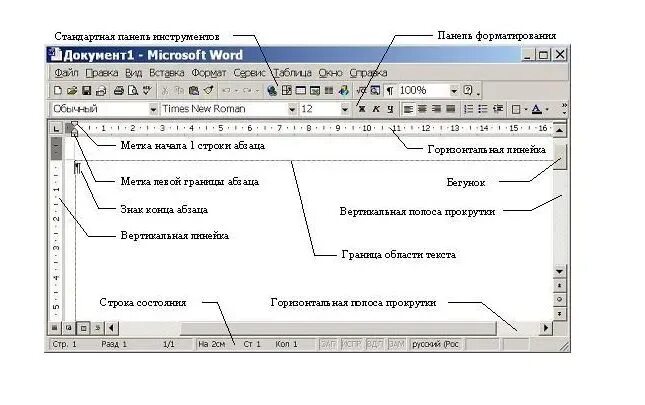Click the Copy icon

pyautogui.click(x=179, y=90)
